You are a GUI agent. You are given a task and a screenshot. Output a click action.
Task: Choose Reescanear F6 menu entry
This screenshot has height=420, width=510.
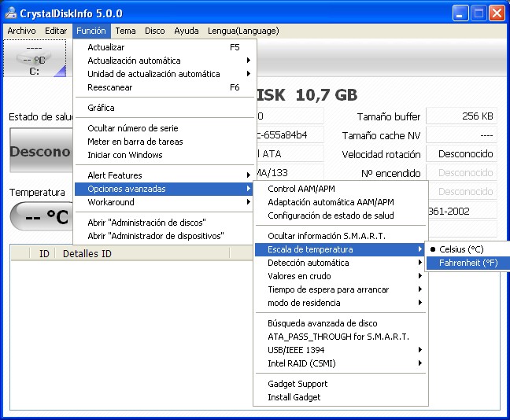click(x=164, y=87)
